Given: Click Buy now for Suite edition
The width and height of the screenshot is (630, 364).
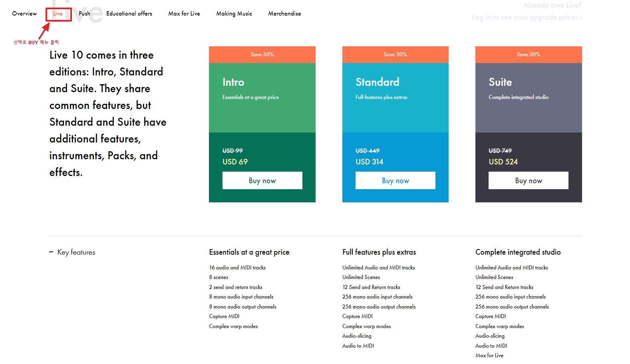Looking at the screenshot, I should [x=529, y=180].
